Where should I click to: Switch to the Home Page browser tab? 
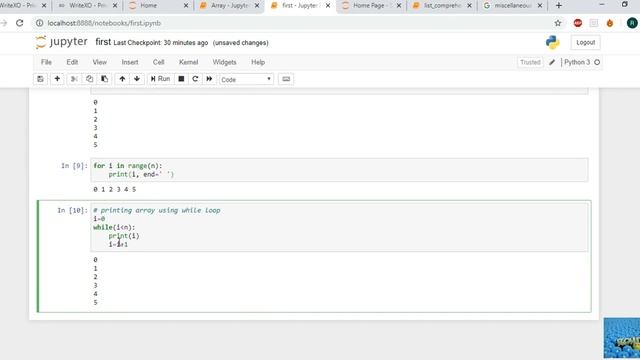371,6
